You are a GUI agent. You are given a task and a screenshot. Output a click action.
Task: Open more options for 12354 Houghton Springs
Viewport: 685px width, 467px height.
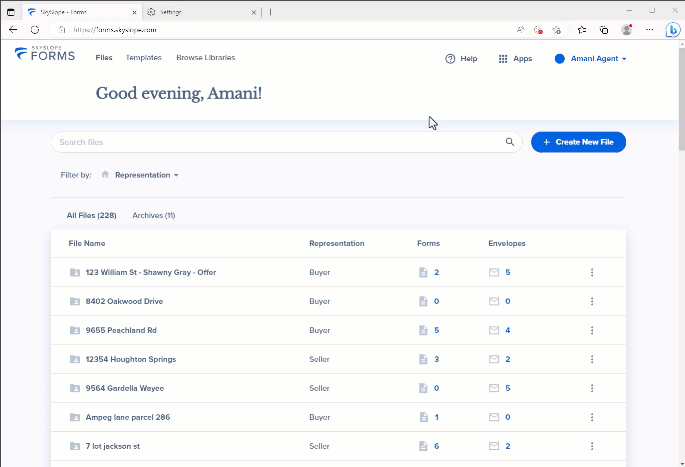(x=592, y=359)
